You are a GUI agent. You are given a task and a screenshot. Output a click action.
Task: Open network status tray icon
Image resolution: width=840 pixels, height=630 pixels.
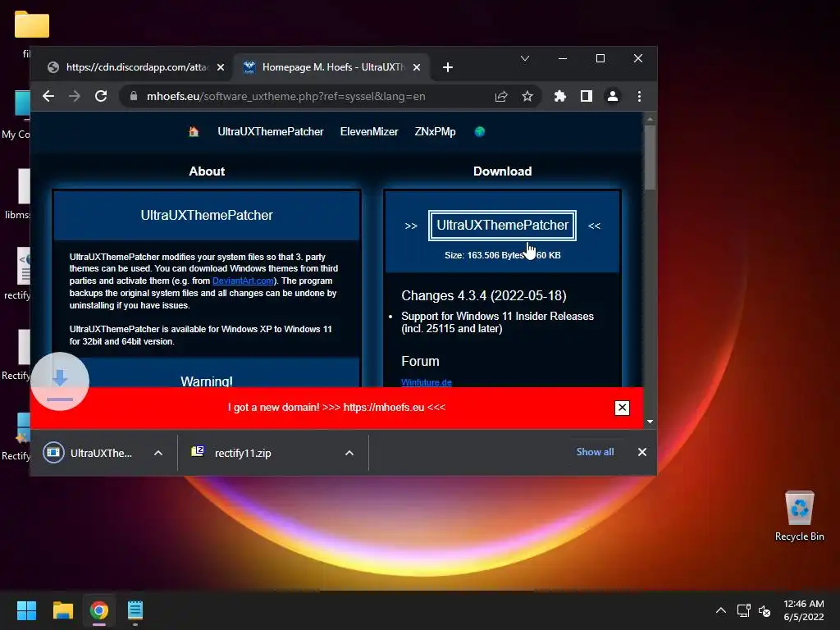(743, 610)
